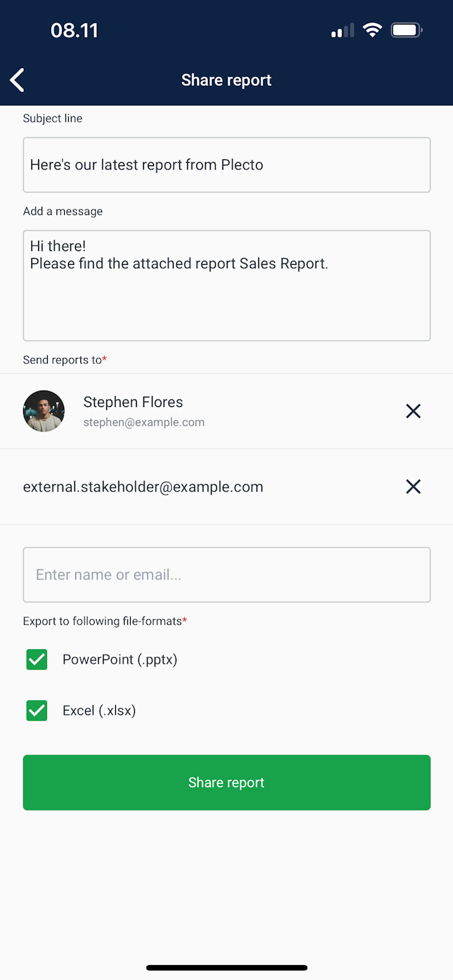Image resolution: width=453 pixels, height=980 pixels.
Task: Tap the Share report header title
Action: (226, 80)
